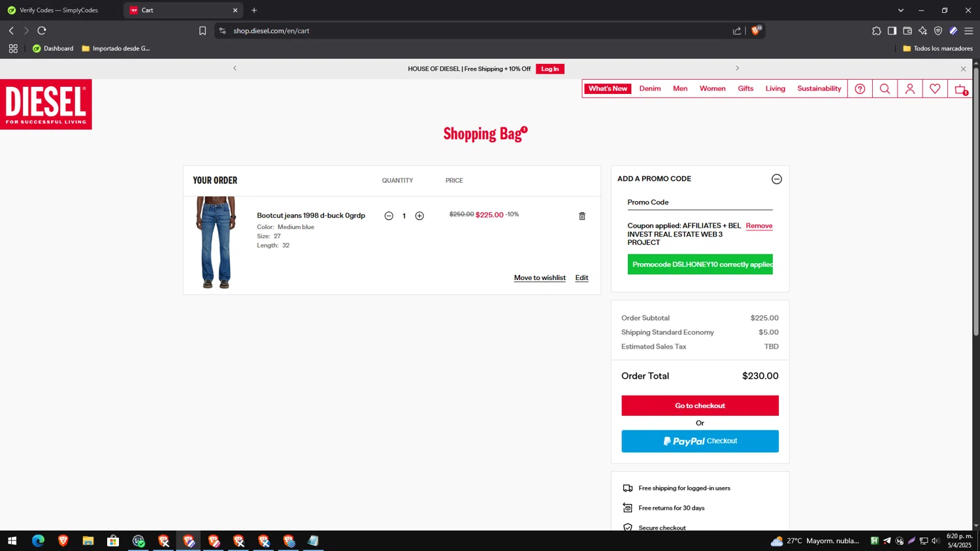Collapse the Add a Promo Code section

pos(777,179)
